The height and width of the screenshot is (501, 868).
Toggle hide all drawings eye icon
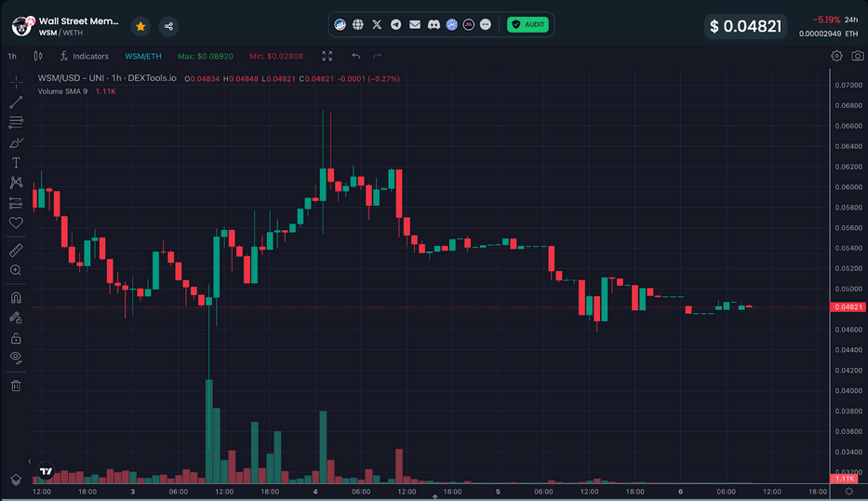coord(16,358)
